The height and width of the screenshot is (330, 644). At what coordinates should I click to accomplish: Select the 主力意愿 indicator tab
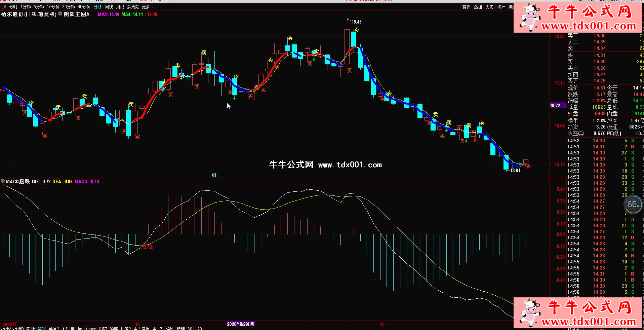(x=142, y=328)
